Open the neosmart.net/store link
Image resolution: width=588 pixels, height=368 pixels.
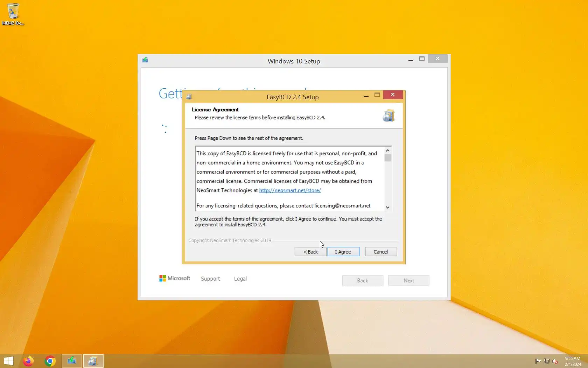pos(290,190)
